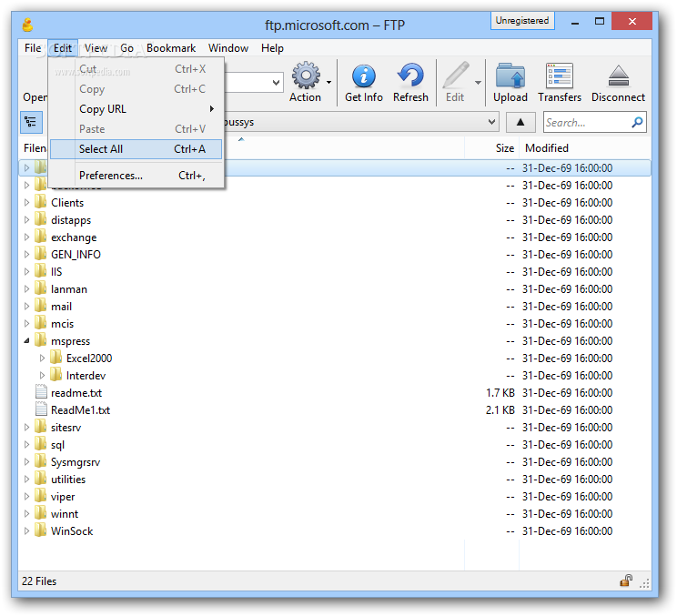Screen dimensions: 677x616
Task: Click the search magnifier icon
Action: [x=637, y=123]
